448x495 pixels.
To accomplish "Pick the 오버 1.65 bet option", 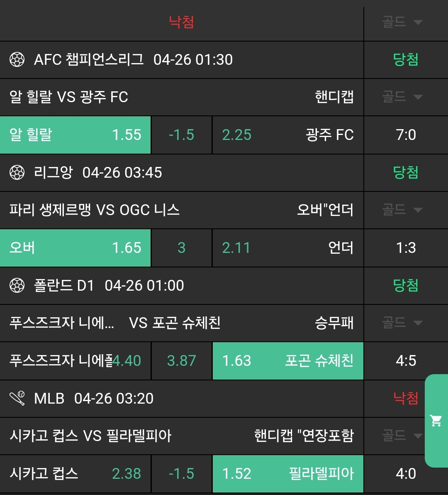I will coord(75,248).
